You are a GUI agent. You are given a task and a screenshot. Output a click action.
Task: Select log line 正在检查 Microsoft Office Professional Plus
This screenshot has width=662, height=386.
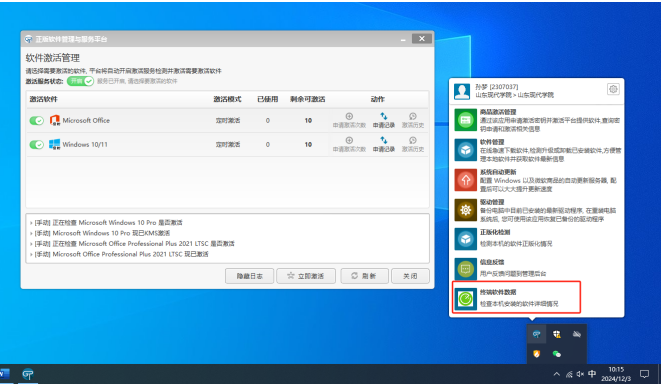(x=133, y=244)
